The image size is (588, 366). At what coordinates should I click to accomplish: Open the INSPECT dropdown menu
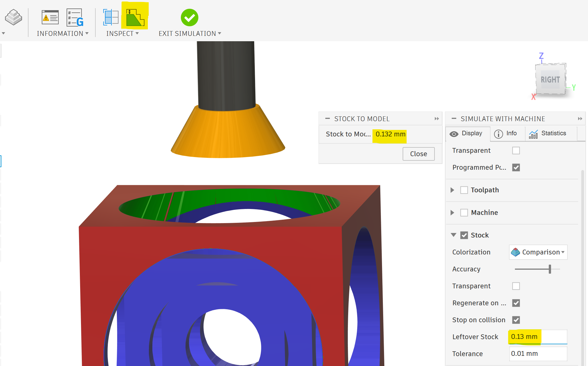click(122, 34)
